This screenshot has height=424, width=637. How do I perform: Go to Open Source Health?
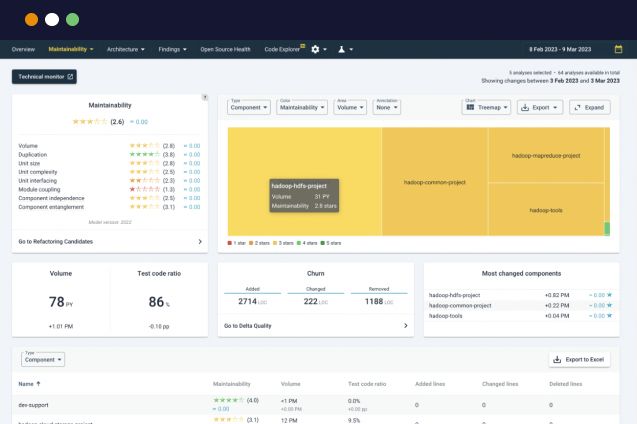pos(225,49)
